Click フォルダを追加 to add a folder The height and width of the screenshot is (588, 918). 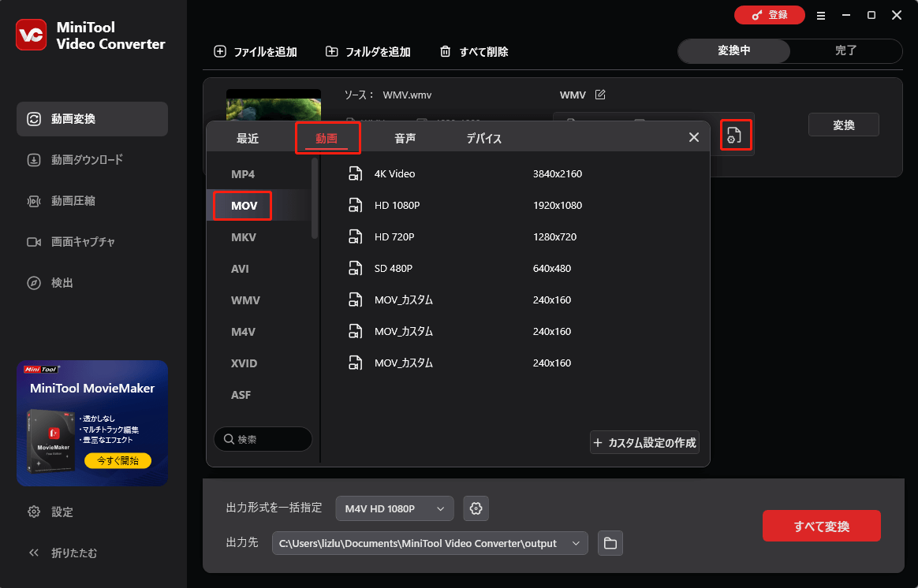tap(368, 51)
